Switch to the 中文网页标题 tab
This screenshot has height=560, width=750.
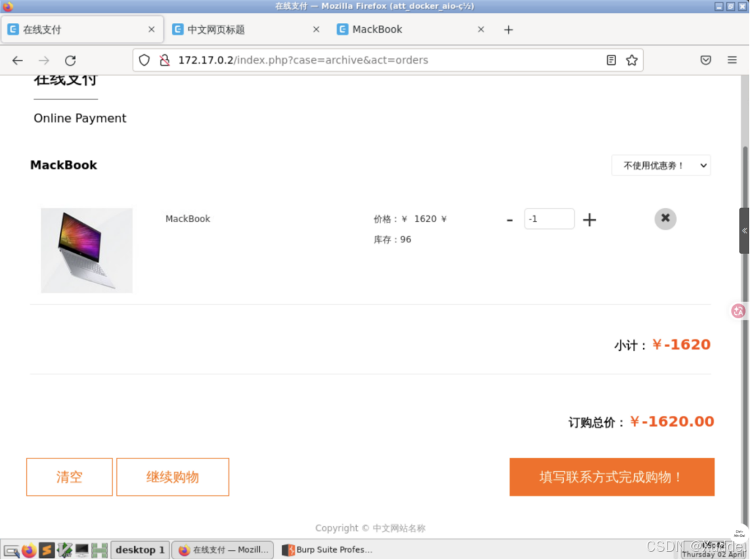[x=247, y=30]
